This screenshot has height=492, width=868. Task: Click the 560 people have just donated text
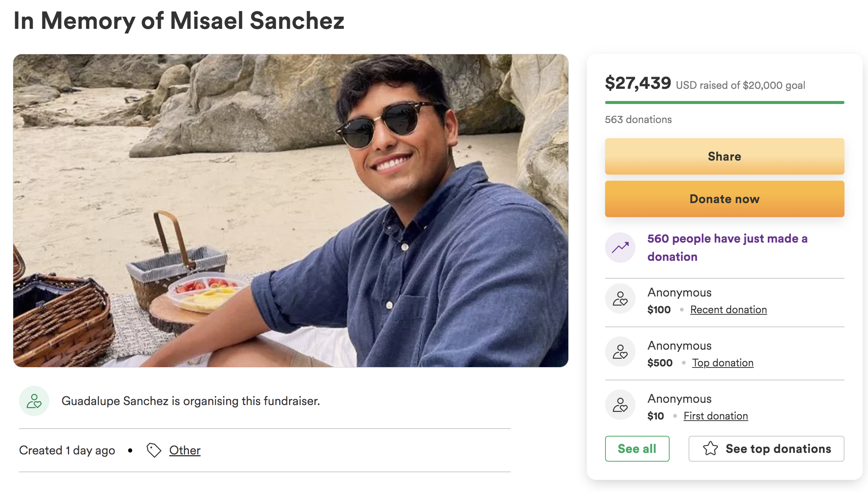pos(727,248)
